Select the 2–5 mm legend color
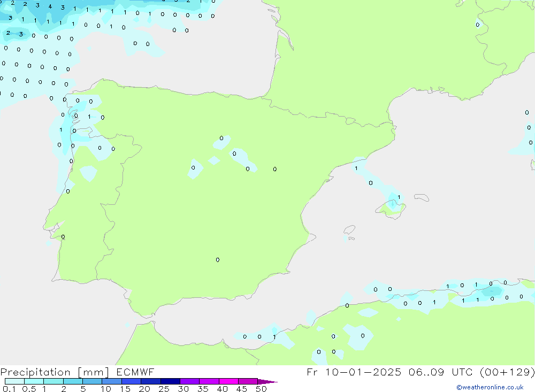Viewport: 535px width, 392px height. [x=73, y=381]
